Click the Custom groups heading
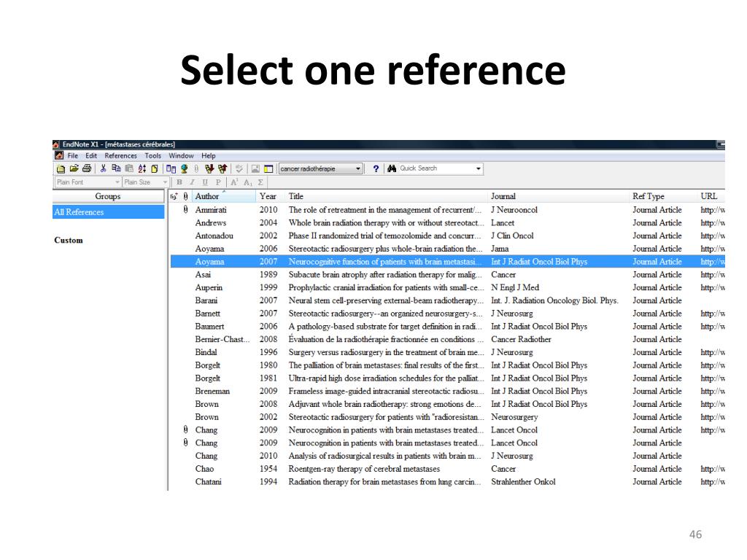 coord(68,240)
